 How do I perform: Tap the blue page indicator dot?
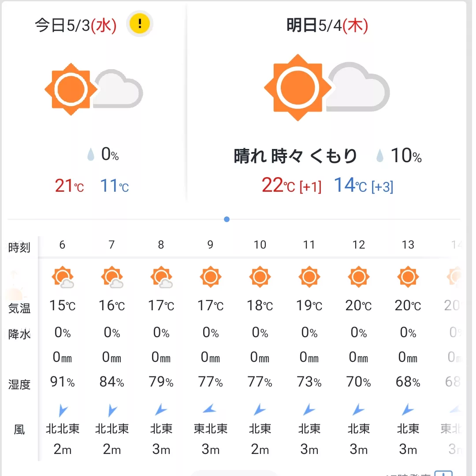(227, 219)
